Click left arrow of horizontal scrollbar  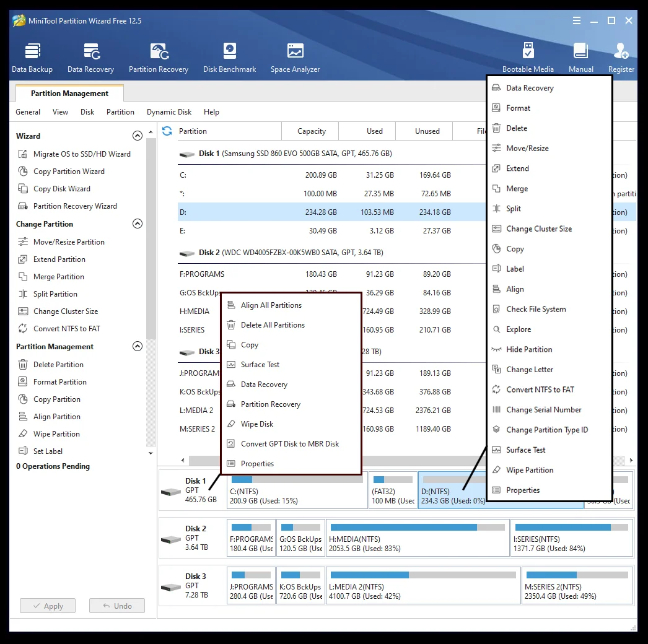183,460
